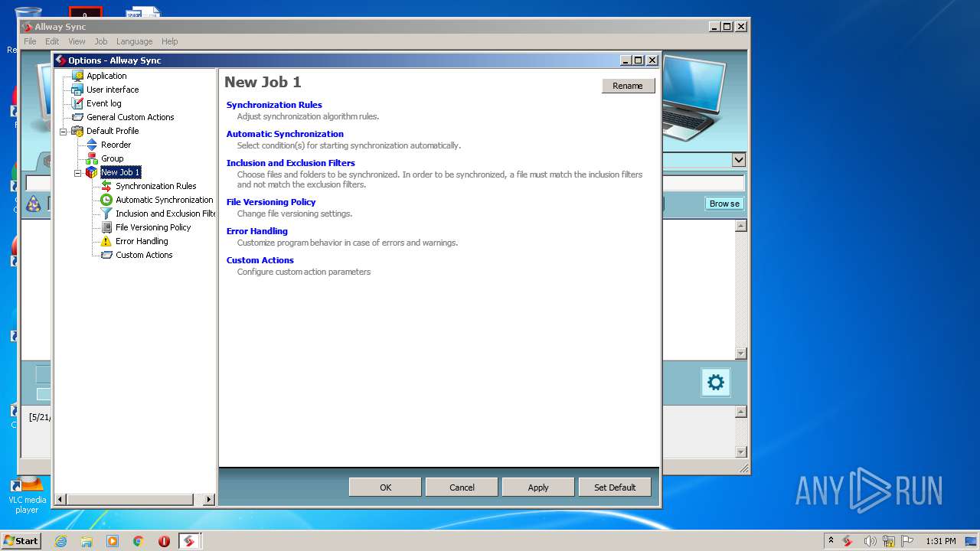This screenshot has width=980, height=551.
Task: Click the Reorder arrows icon
Action: point(92,145)
